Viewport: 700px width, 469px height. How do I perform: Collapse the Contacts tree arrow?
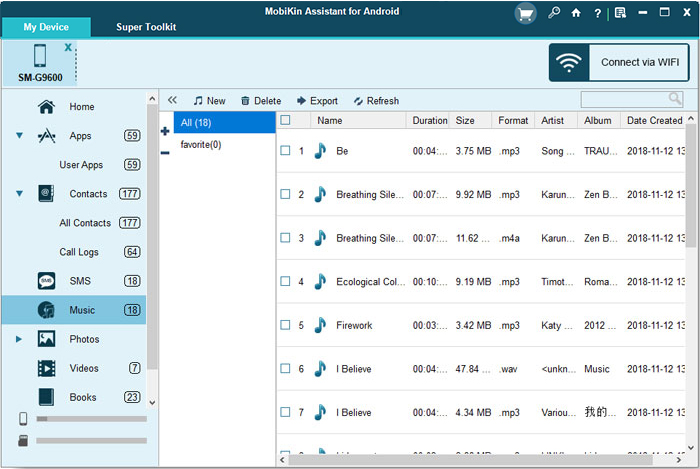pyautogui.click(x=19, y=194)
